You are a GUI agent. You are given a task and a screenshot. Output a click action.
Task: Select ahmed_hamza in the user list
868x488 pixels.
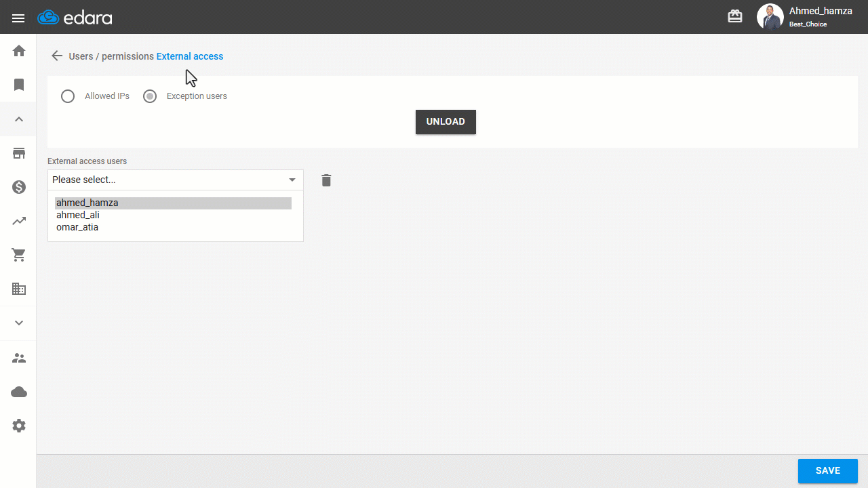173,203
